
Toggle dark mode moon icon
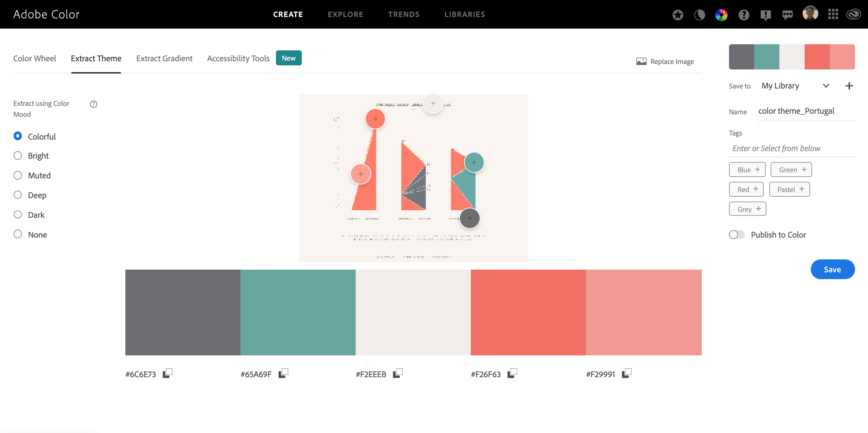(699, 15)
